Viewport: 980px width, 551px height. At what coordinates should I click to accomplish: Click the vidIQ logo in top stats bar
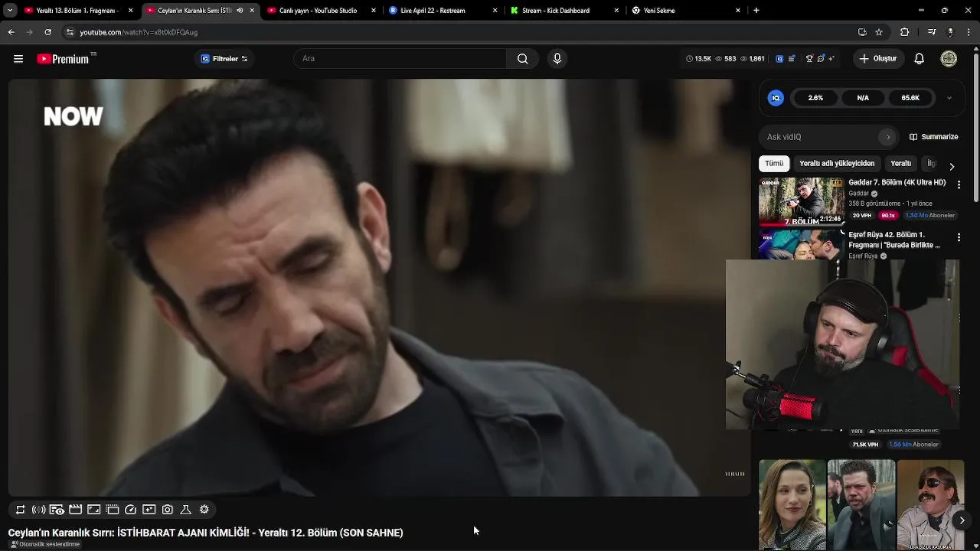(779, 59)
